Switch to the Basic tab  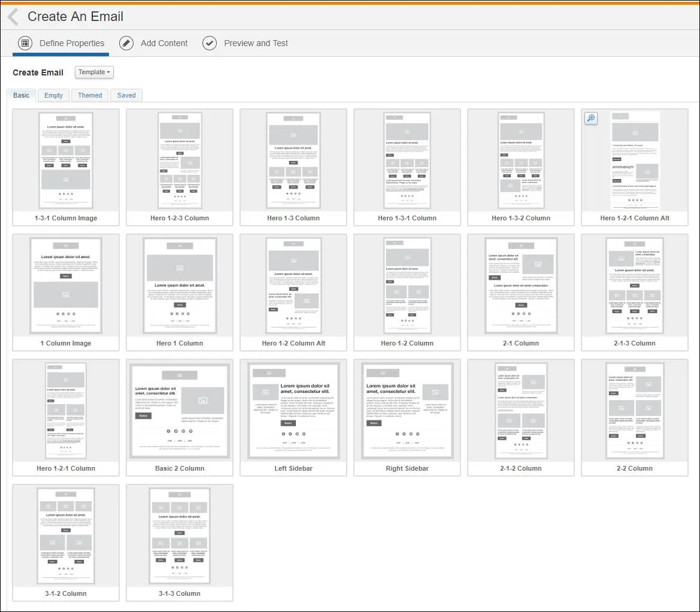click(x=22, y=95)
